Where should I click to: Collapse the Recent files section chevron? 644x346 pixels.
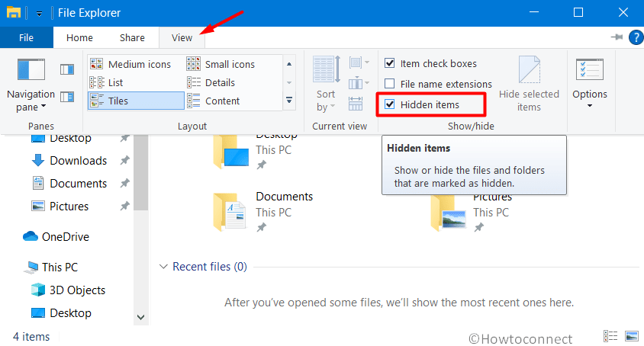point(163,267)
